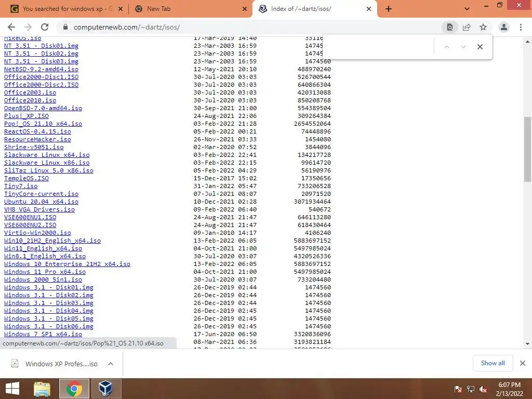Click the muted volume tray icon

point(483,389)
